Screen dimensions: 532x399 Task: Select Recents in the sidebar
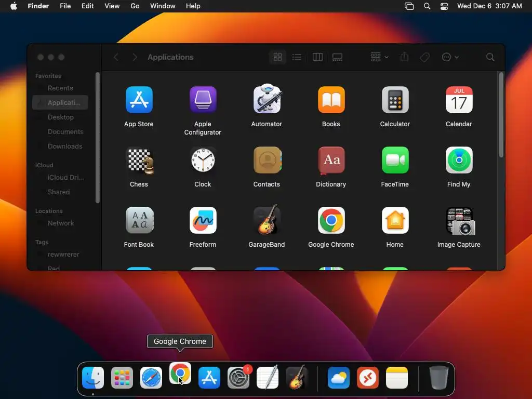pos(60,88)
